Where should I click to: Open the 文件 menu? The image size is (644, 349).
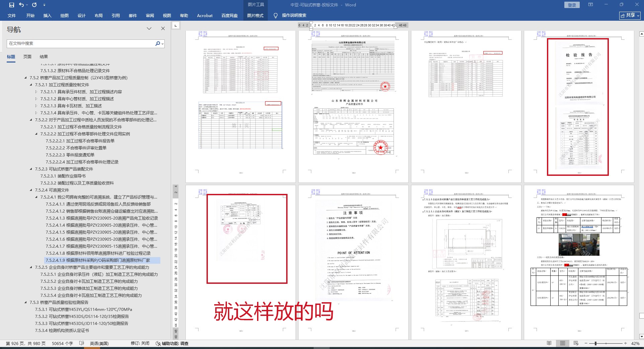[x=12, y=16]
